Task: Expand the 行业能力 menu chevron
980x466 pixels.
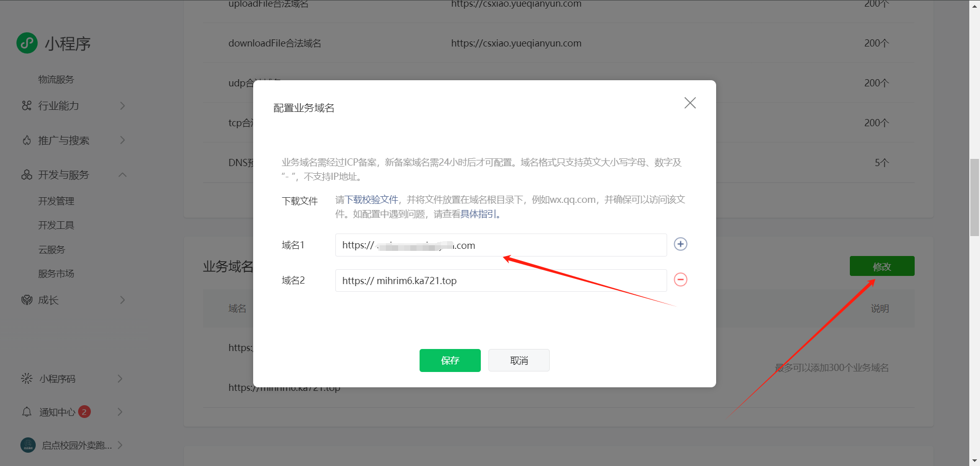Action: [122, 106]
